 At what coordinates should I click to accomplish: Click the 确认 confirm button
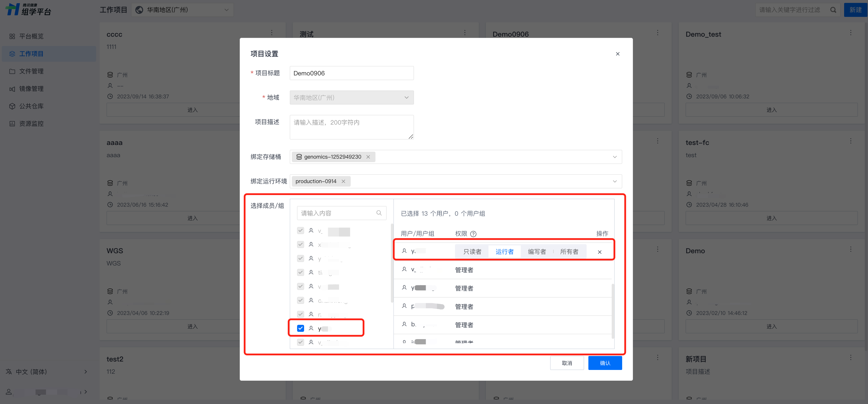[605, 363]
